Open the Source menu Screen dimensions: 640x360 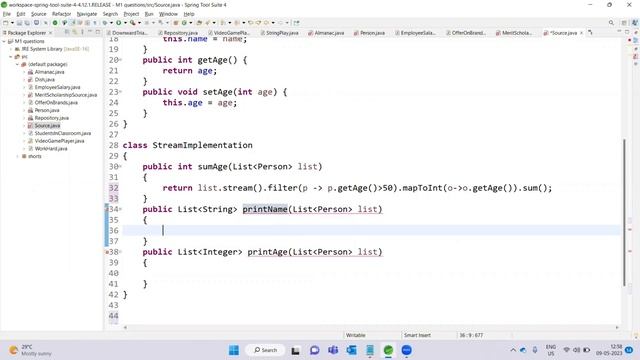point(39,14)
